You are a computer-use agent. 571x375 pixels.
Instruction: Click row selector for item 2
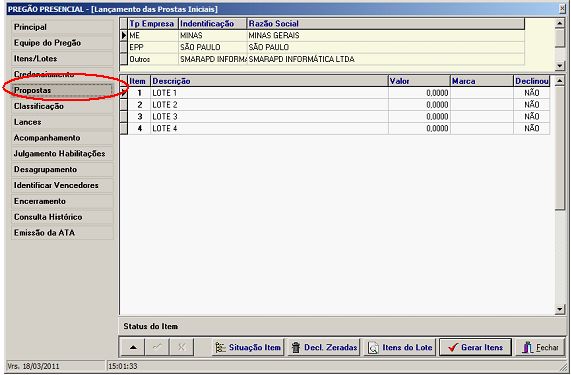pos(124,105)
